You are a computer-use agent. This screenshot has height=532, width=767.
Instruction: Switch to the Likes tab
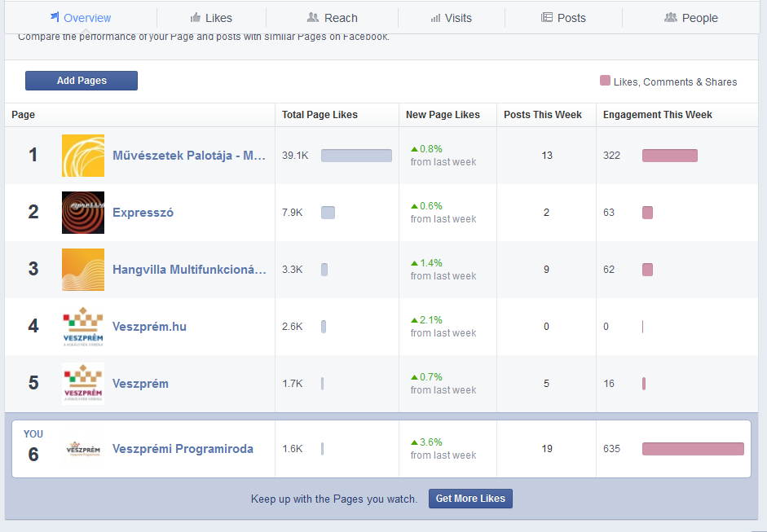(x=211, y=18)
